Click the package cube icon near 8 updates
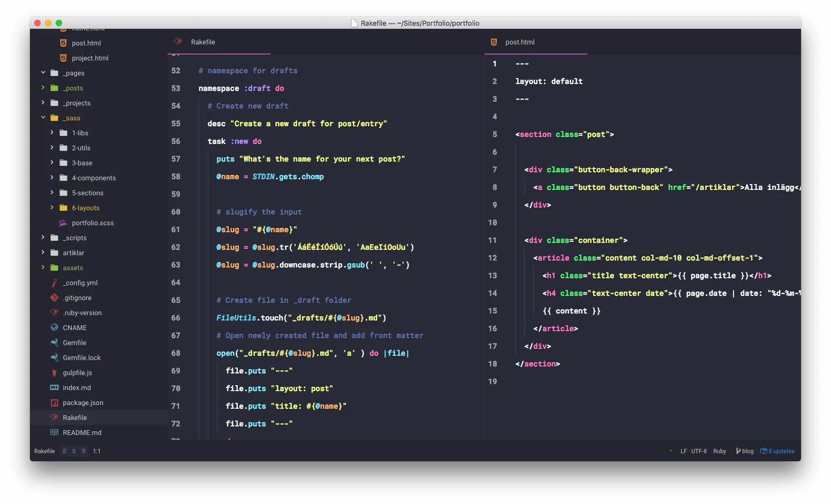Viewport: 831px width, 504px height. [x=763, y=451]
